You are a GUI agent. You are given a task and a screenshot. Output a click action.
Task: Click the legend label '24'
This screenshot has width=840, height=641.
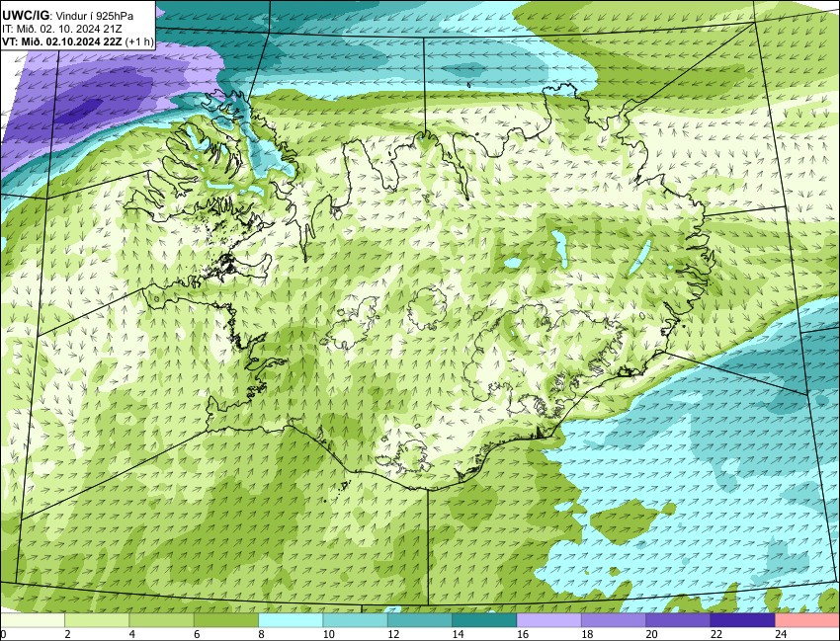tap(781, 634)
